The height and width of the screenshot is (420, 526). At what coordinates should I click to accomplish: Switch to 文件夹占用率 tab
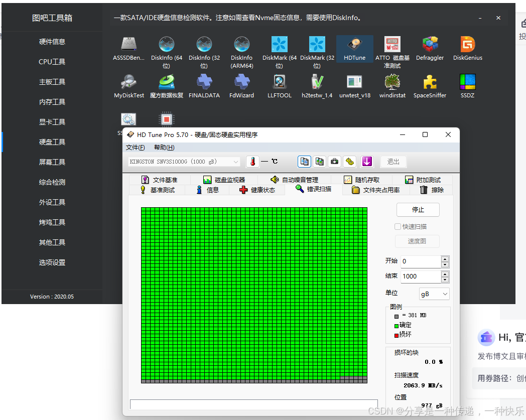[x=376, y=190]
